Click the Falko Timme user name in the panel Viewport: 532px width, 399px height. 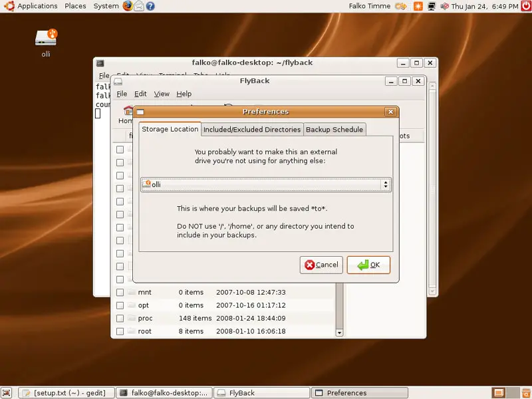pyautogui.click(x=370, y=6)
